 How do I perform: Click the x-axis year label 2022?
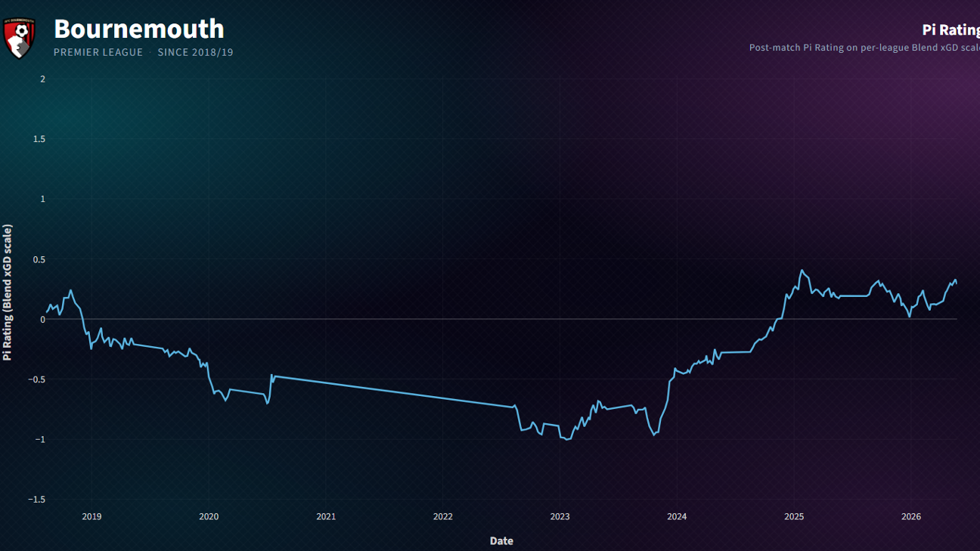tap(443, 517)
